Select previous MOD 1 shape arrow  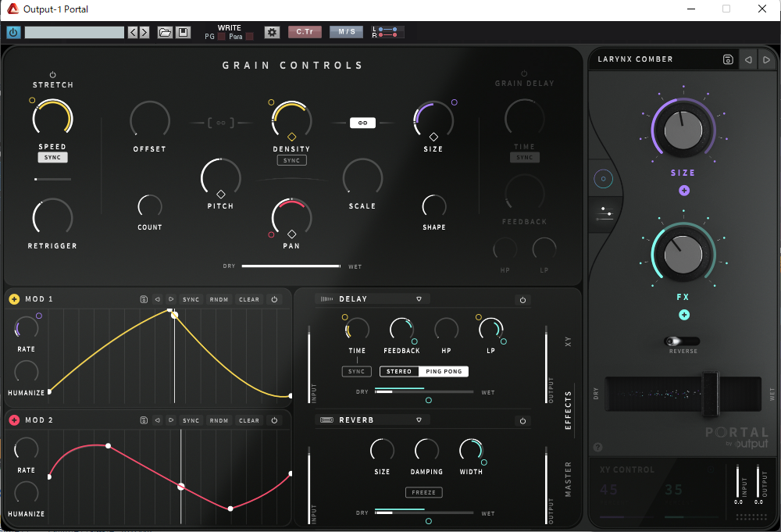pyautogui.click(x=158, y=299)
